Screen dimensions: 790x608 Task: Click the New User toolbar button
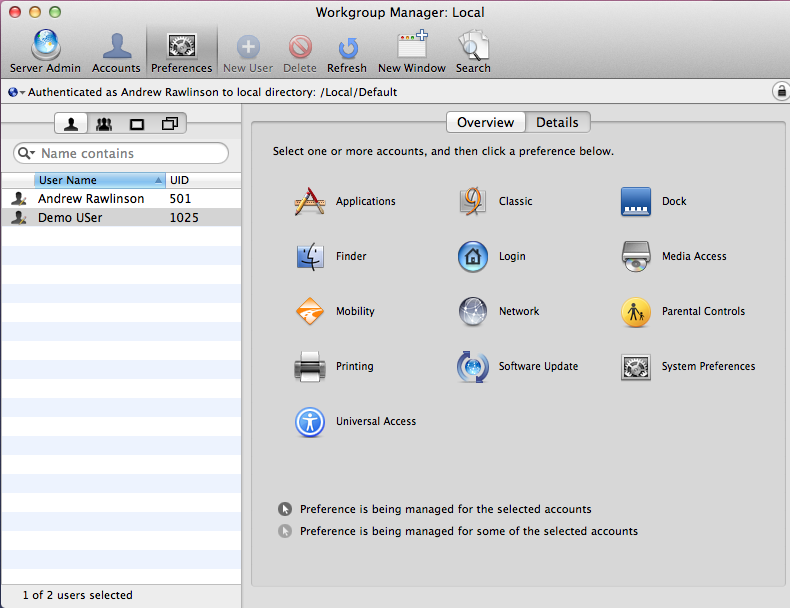[x=248, y=53]
